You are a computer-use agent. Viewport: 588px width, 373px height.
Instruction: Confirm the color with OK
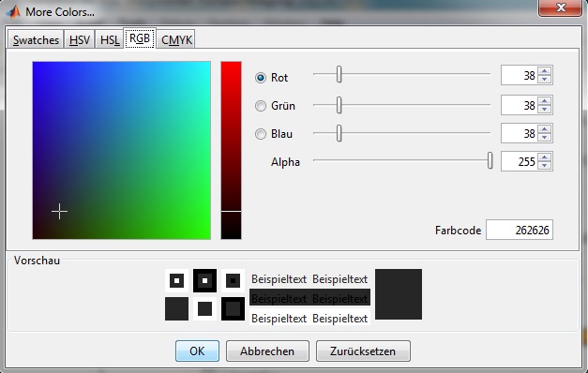point(197,351)
